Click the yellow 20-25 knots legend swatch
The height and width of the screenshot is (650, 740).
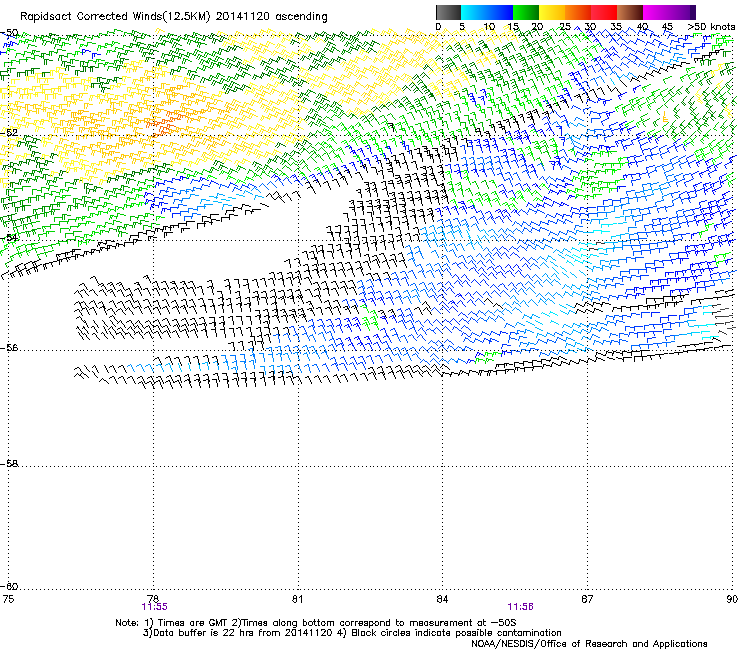click(552, 12)
